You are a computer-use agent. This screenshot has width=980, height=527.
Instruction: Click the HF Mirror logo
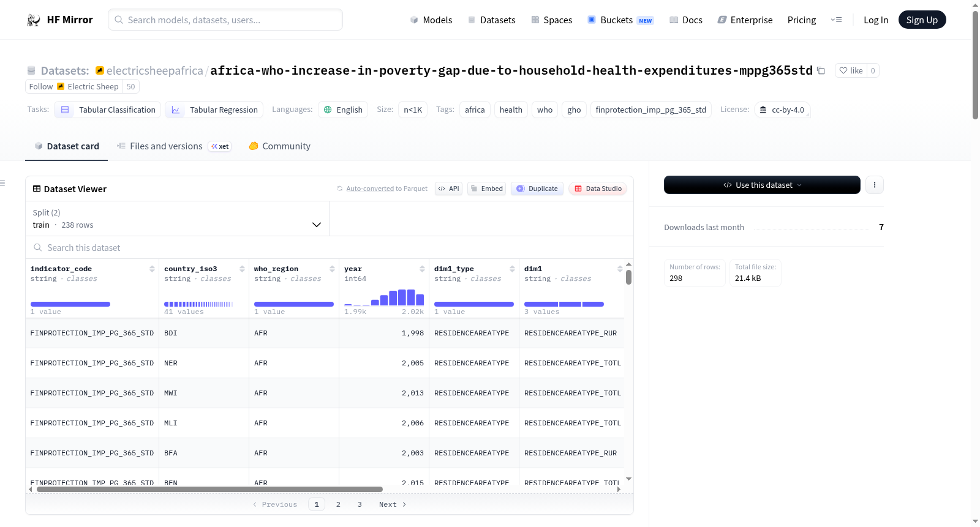point(60,20)
